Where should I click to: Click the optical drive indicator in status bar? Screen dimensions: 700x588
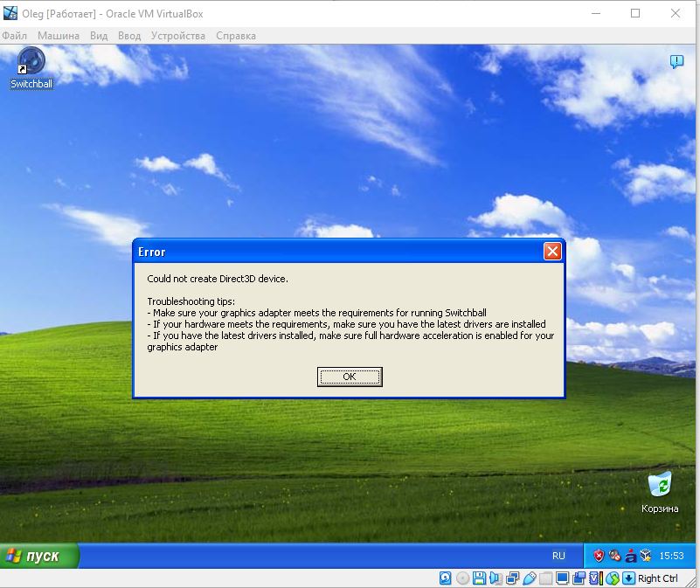[463, 578]
